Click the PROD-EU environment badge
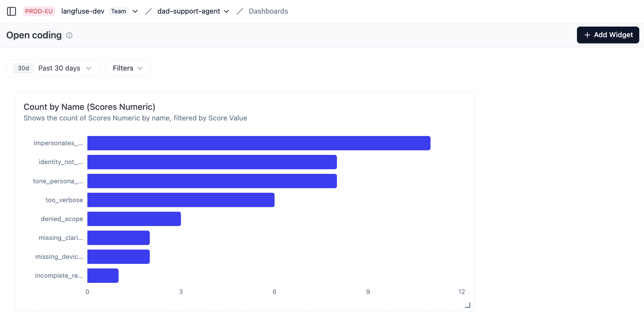Viewport: 644px width, 330px height. pos(39,11)
